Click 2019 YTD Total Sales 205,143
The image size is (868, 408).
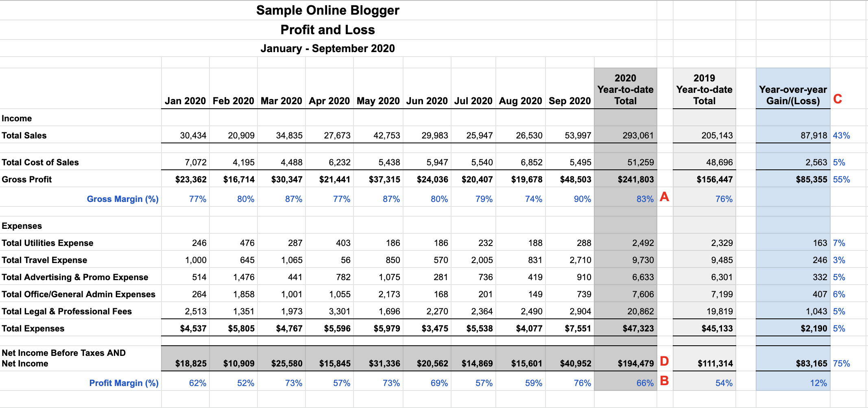(x=717, y=136)
